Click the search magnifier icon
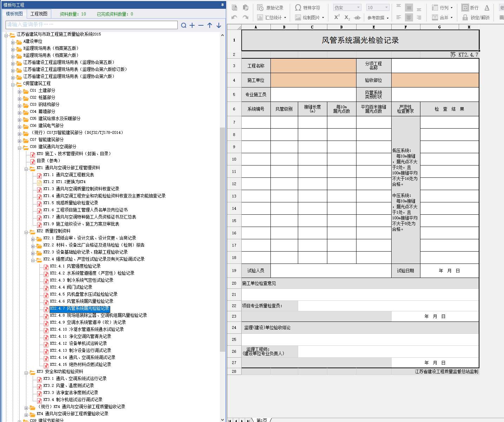This screenshot has height=422, width=504. (x=184, y=25)
